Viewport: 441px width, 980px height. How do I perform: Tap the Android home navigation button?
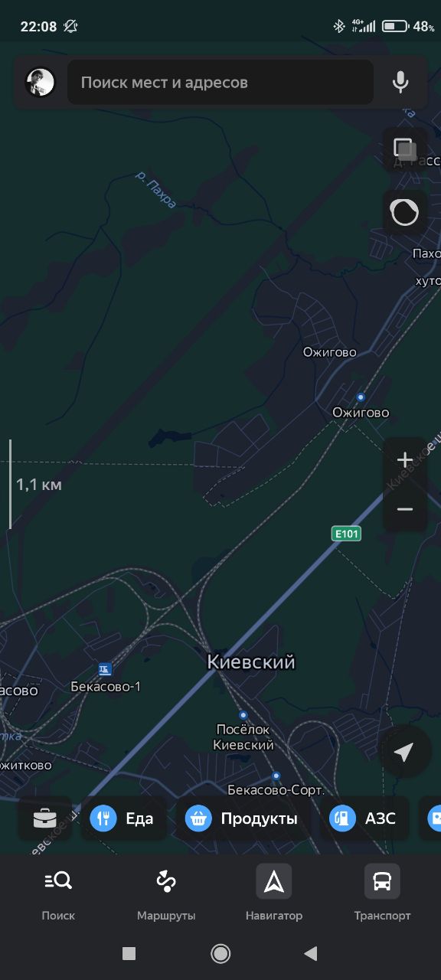click(x=220, y=953)
